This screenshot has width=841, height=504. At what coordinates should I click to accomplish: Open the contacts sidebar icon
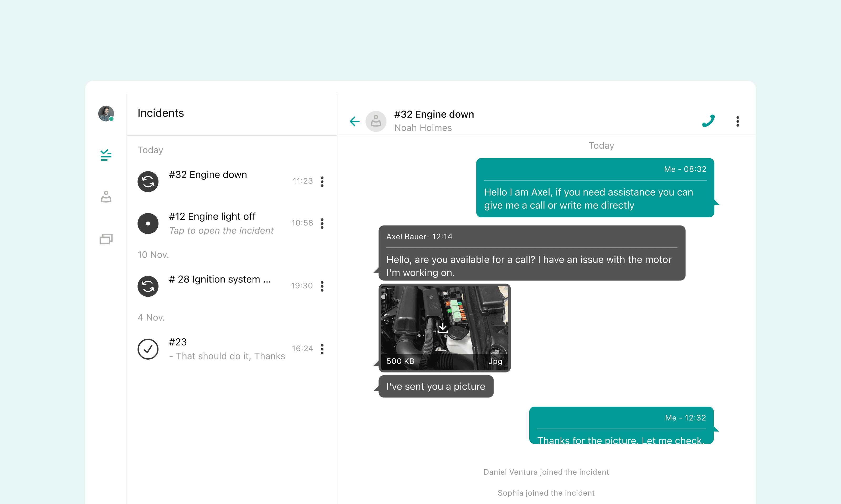coord(106,197)
